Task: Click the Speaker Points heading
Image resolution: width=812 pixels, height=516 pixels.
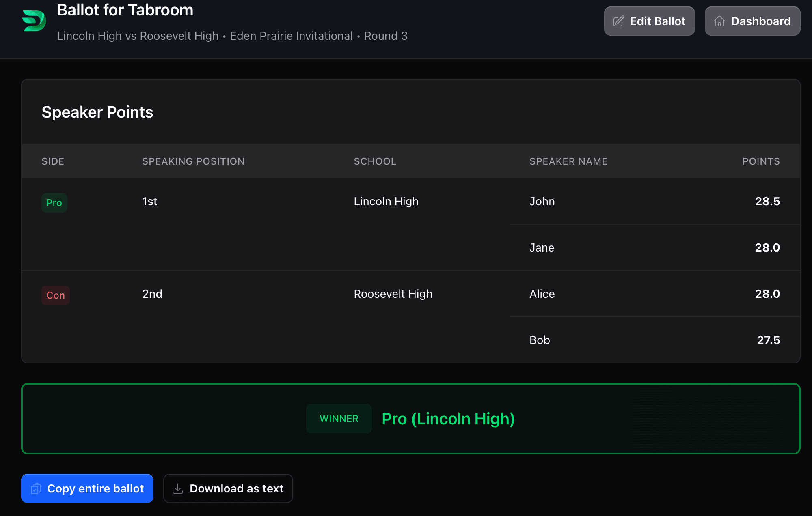Action: (97, 112)
